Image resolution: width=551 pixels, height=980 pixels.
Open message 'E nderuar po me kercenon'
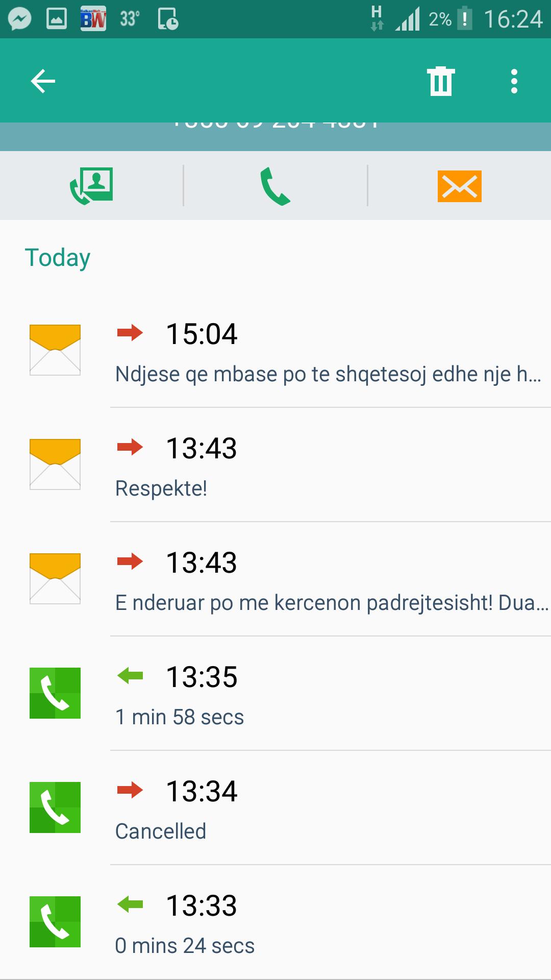click(332, 603)
